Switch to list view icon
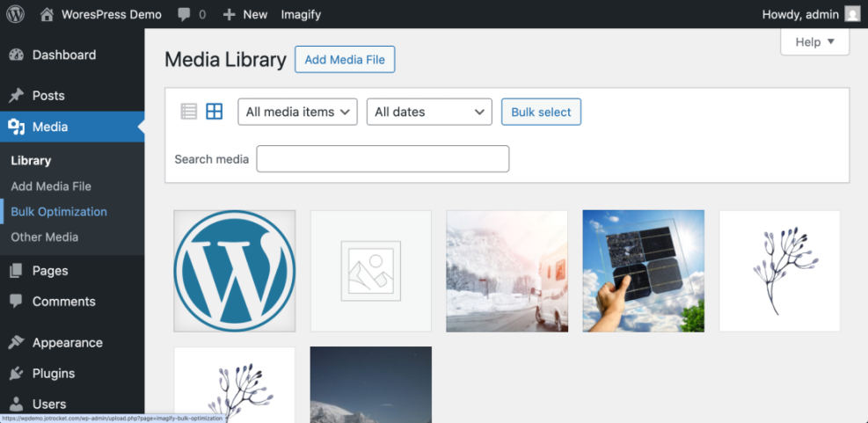This screenshot has width=868, height=423. pos(189,112)
